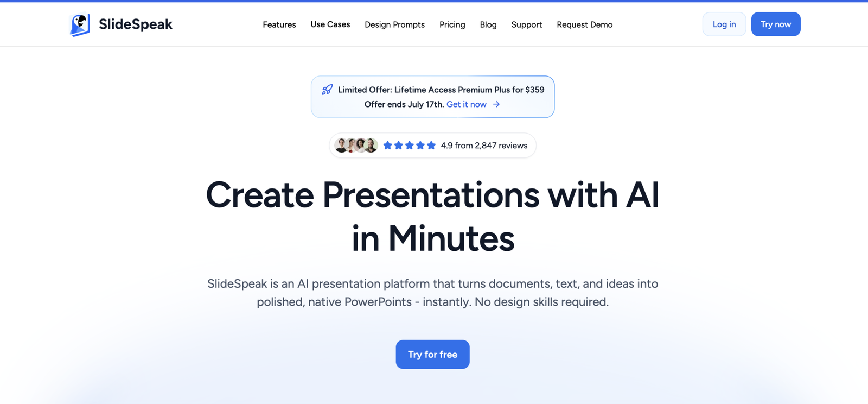This screenshot has width=868, height=404.
Task: Open the Pricing page
Action: (452, 24)
